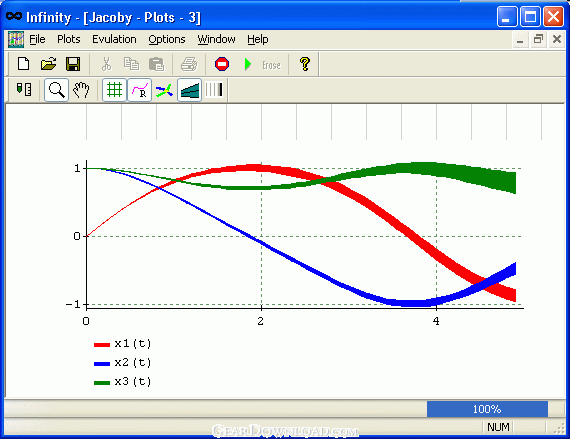Select the hand pan tool
The width and height of the screenshot is (570, 439).
(81, 90)
